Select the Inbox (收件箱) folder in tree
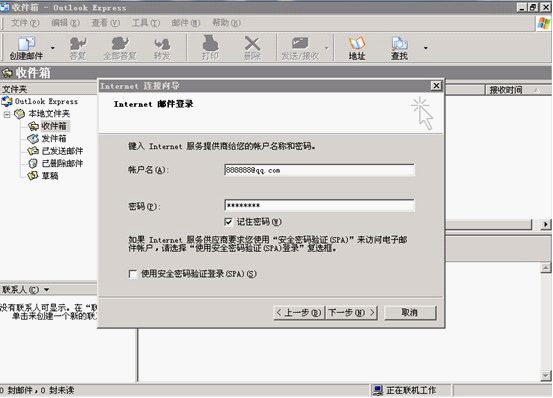 [x=54, y=126]
